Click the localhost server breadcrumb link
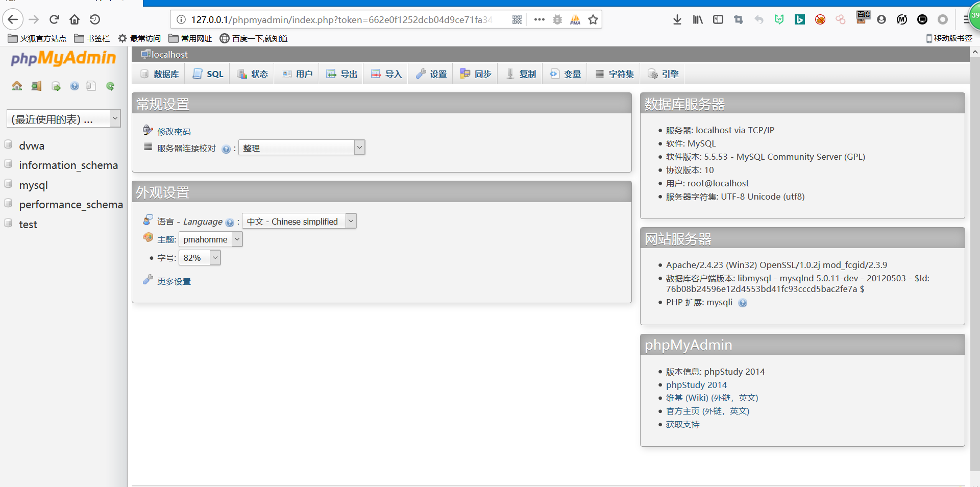This screenshot has height=487, width=980. click(x=169, y=55)
